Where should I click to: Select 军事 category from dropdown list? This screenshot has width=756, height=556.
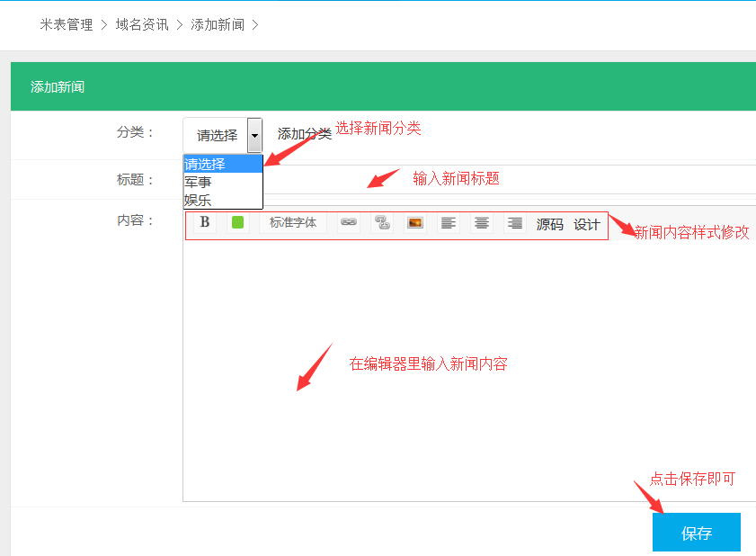(x=223, y=182)
